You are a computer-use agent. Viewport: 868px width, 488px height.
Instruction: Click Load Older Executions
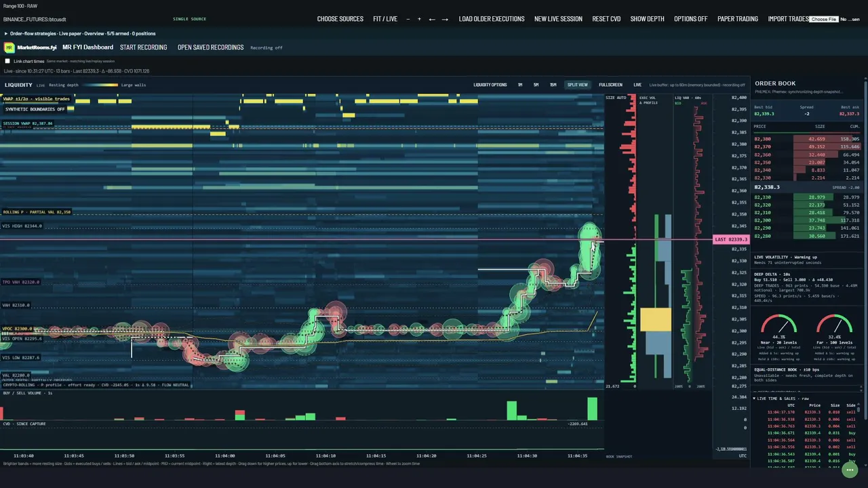coord(492,19)
